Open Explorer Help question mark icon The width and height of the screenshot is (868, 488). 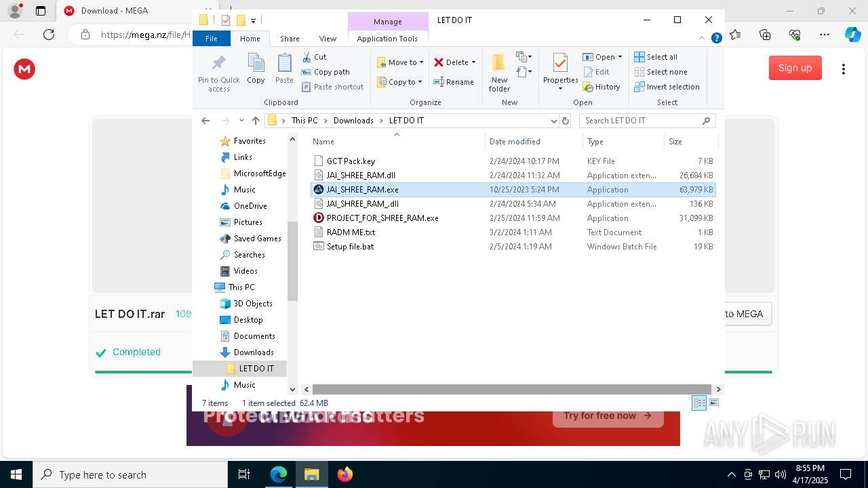[716, 39]
